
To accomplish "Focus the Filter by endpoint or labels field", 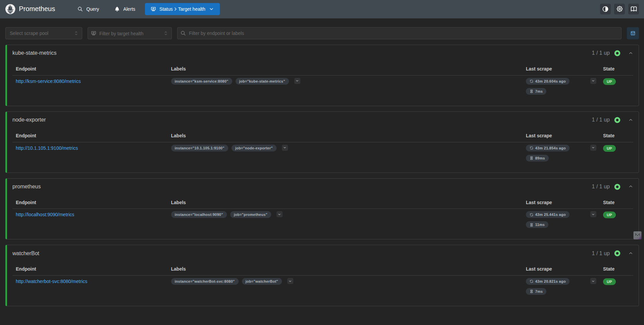I will pyautogui.click(x=399, y=33).
